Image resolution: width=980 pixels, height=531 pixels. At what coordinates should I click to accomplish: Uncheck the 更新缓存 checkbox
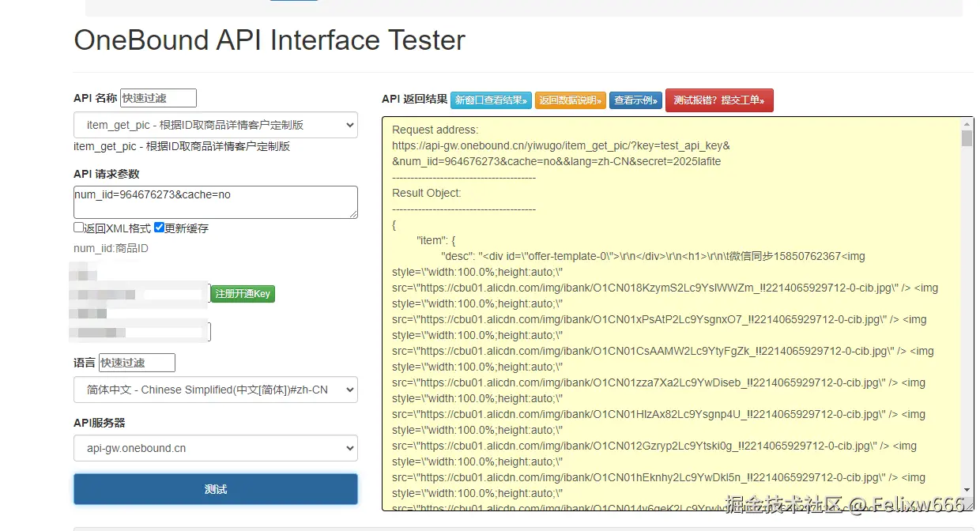click(159, 228)
